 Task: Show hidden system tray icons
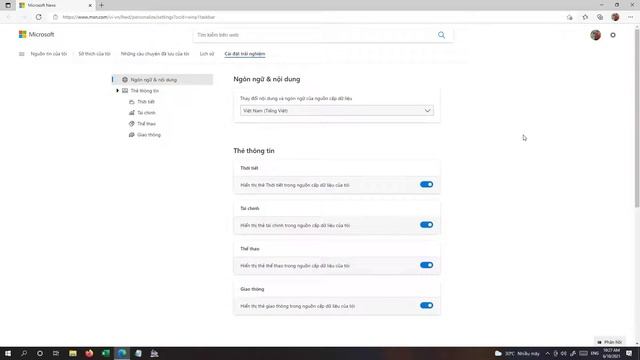[x=547, y=353]
